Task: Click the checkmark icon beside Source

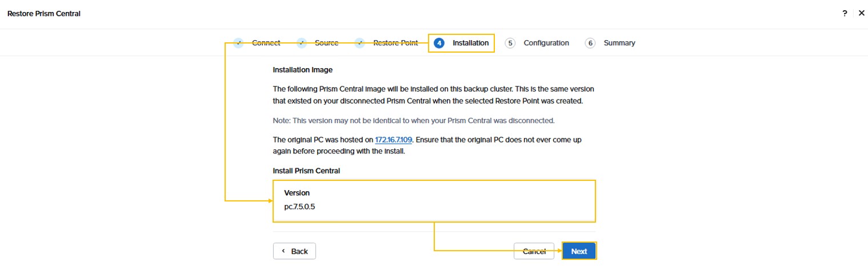Action: tap(302, 43)
